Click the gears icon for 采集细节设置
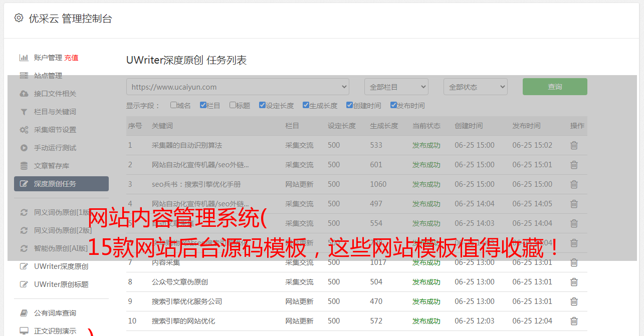Screen dimensions: 644x336 [24, 130]
